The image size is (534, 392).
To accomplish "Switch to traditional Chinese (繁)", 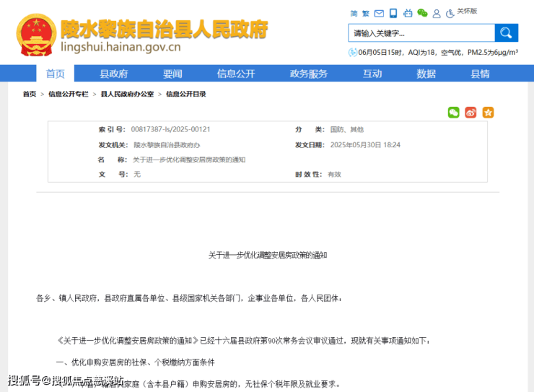I will [x=366, y=13].
